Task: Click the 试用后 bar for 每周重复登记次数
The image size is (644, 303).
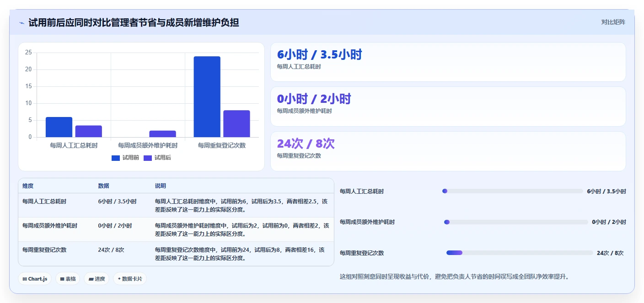Action: (x=236, y=124)
